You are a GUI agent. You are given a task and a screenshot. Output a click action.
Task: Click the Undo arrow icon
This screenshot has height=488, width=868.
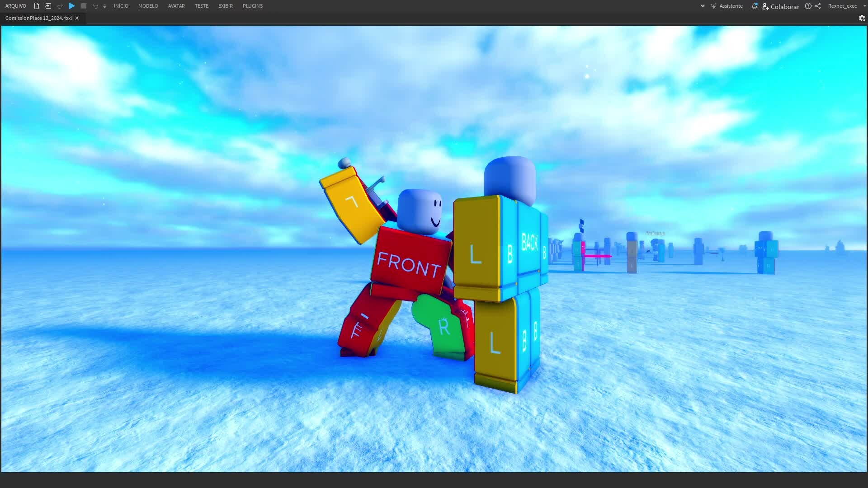tap(95, 6)
